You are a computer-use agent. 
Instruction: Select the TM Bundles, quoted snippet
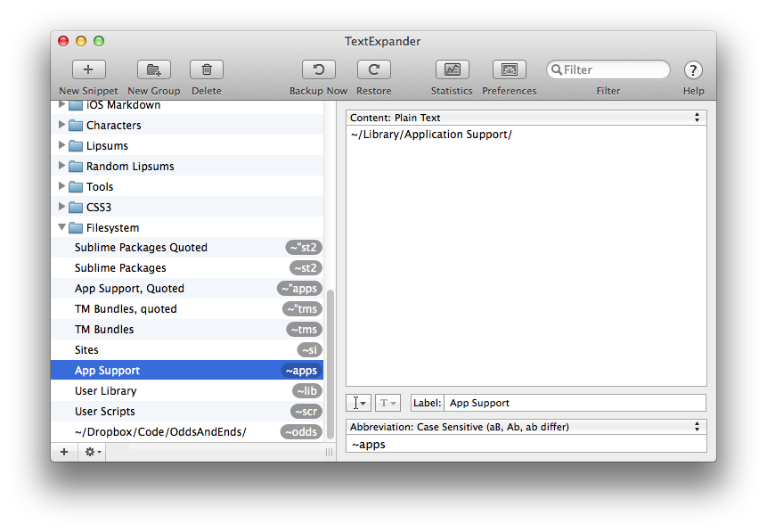187,309
